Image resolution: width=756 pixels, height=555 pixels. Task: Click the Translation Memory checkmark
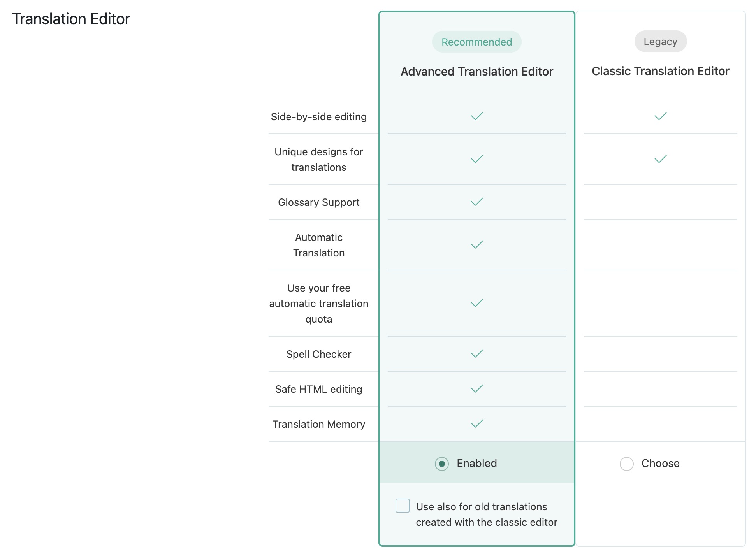(x=476, y=424)
